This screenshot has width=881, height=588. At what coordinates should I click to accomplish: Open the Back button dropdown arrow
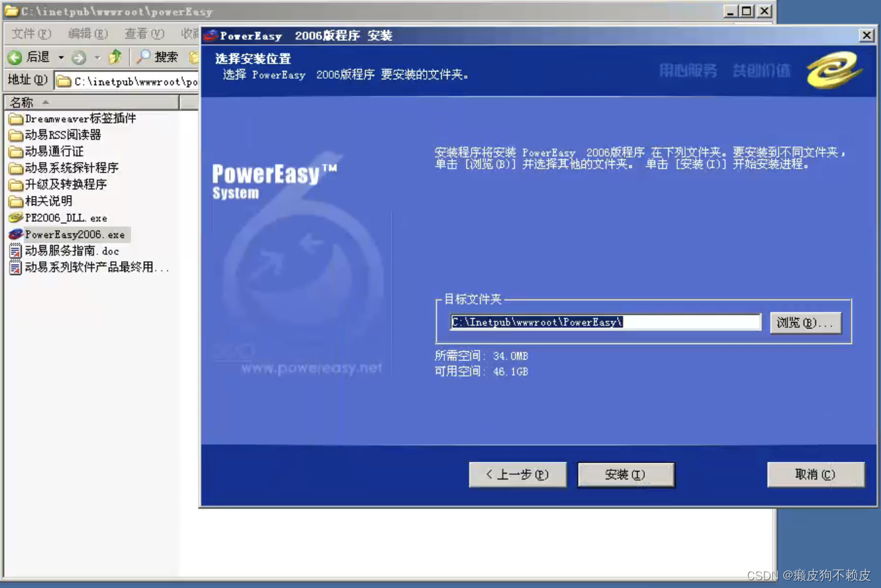pyautogui.click(x=61, y=57)
